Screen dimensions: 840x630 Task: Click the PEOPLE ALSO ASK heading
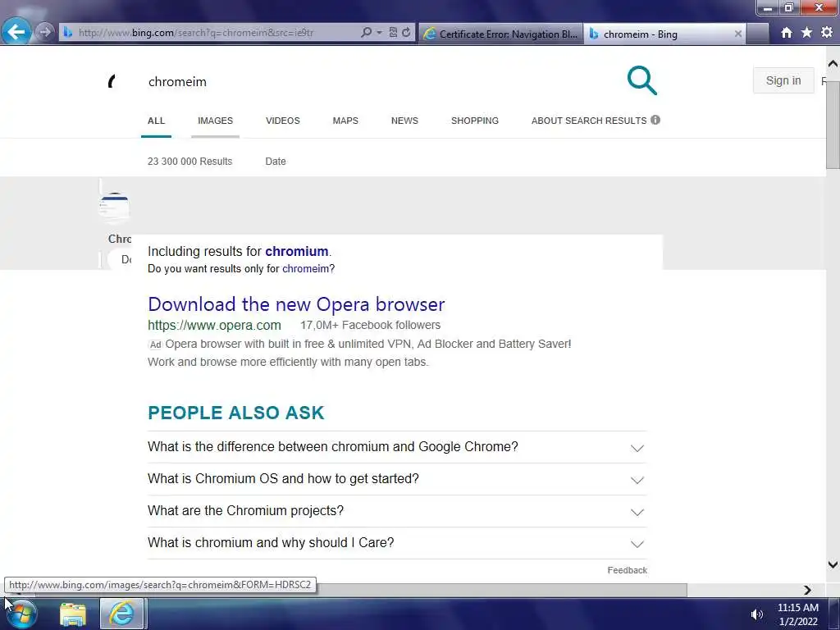click(236, 413)
